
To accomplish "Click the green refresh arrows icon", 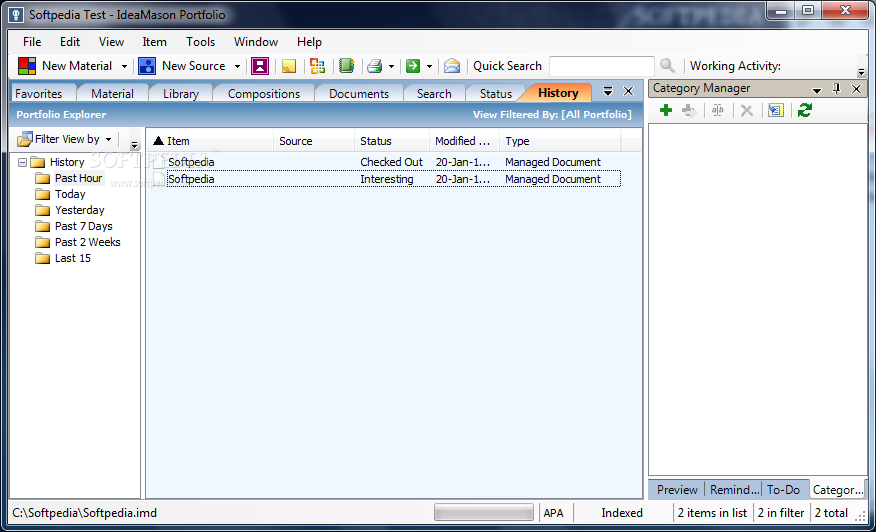I will [804, 111].
